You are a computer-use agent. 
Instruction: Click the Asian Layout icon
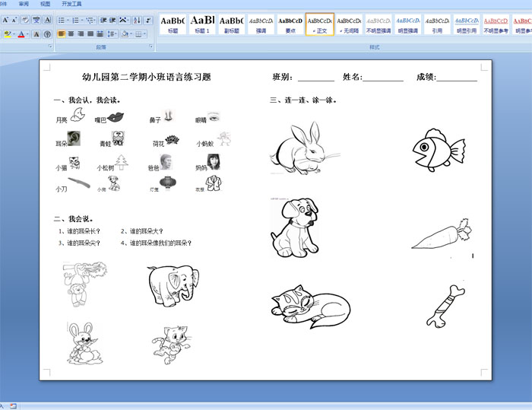coord(122,21)
